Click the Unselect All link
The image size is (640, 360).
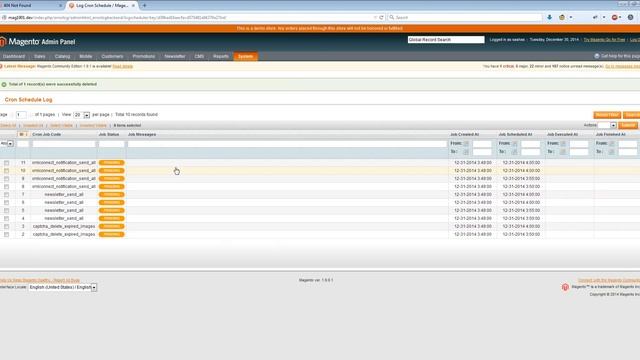33,126
